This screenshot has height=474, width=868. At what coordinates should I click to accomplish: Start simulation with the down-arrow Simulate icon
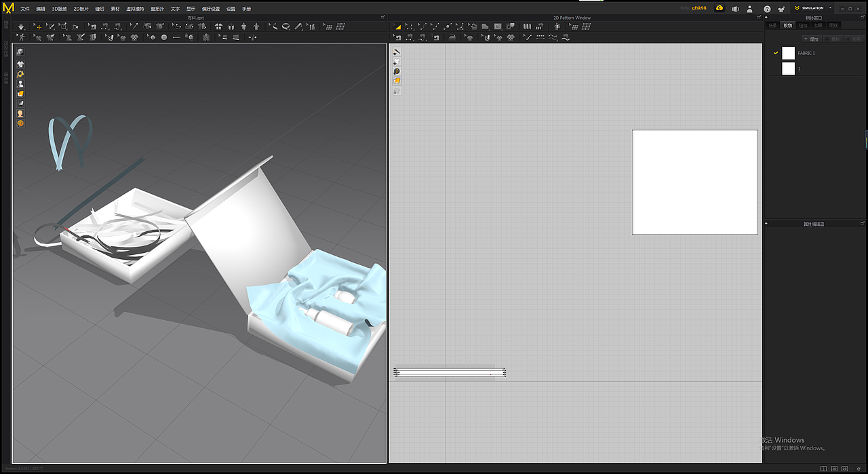22,26
